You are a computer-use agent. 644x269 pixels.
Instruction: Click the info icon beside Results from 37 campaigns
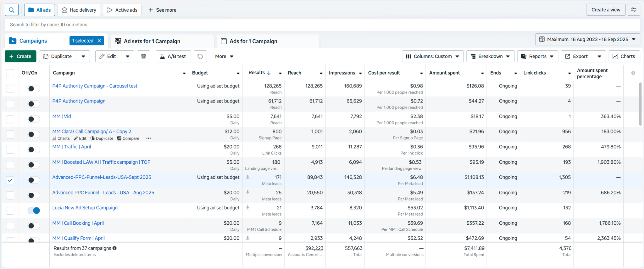(114, 248)
